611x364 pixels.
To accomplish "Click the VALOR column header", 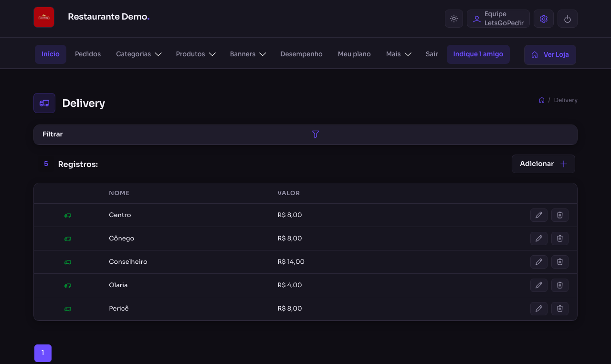I will (289, 193).
